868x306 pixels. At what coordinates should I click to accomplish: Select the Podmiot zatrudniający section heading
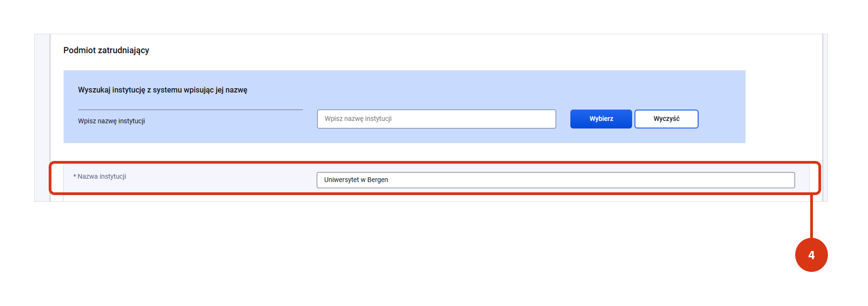tap(106, 50)
